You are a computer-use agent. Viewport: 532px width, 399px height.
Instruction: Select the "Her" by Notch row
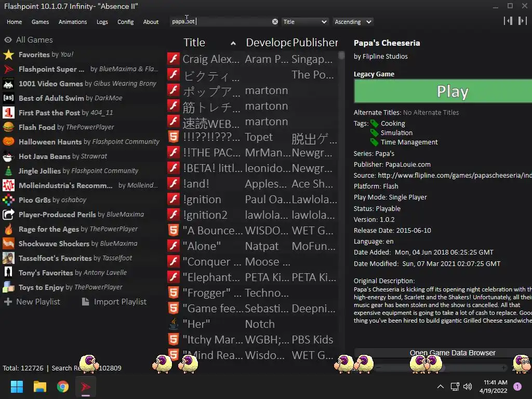pos(252,324)
